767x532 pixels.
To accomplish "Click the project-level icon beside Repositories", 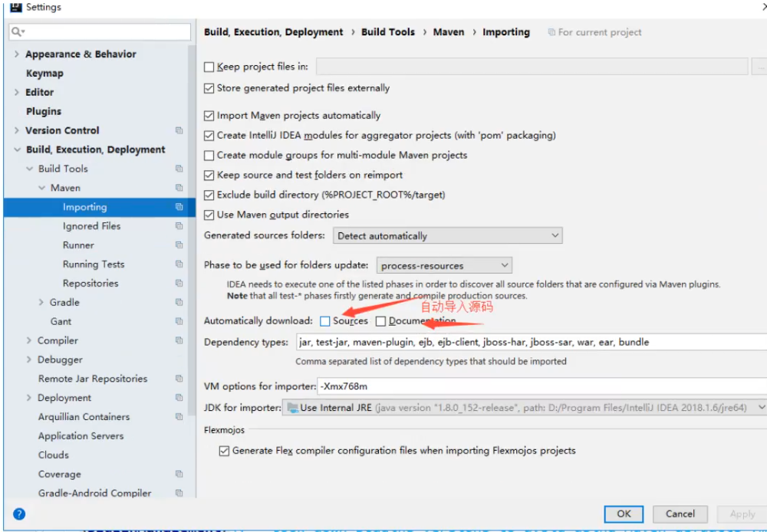I will [179, 283].
